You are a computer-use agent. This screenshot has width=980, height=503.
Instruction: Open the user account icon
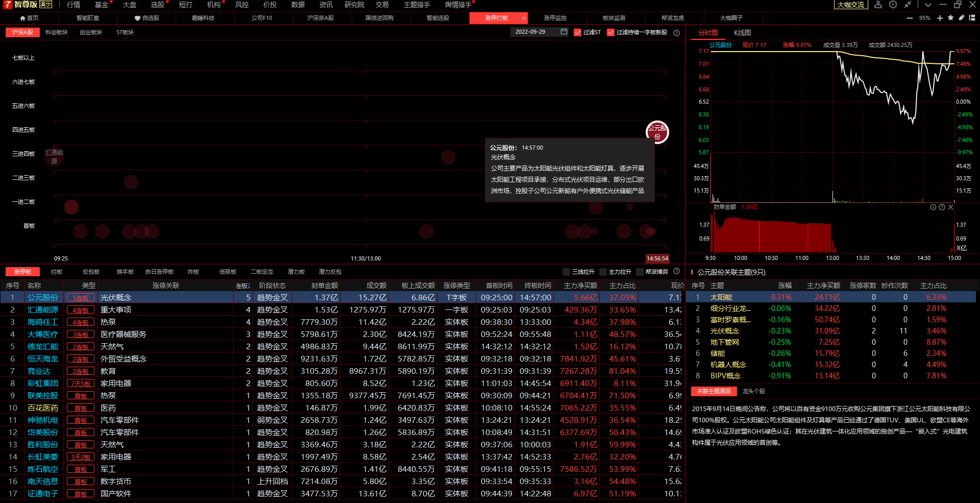point(878,5)
